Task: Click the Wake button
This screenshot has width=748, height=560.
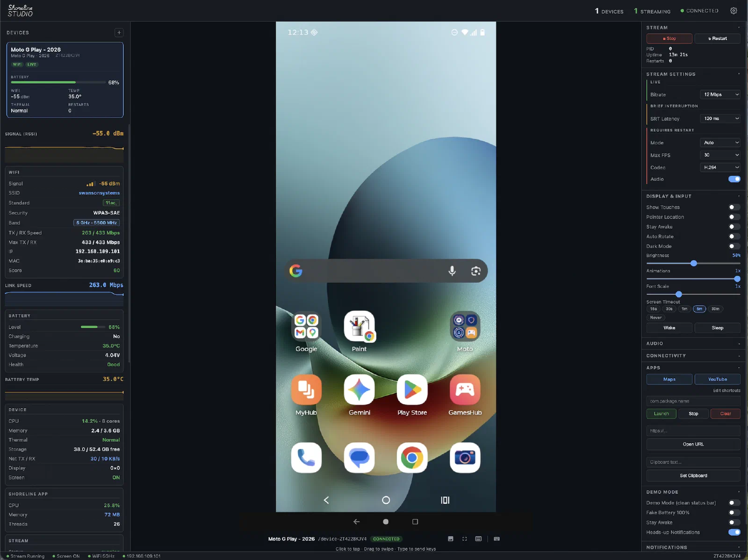Action: pyautogui.click(x=669, y=328)
